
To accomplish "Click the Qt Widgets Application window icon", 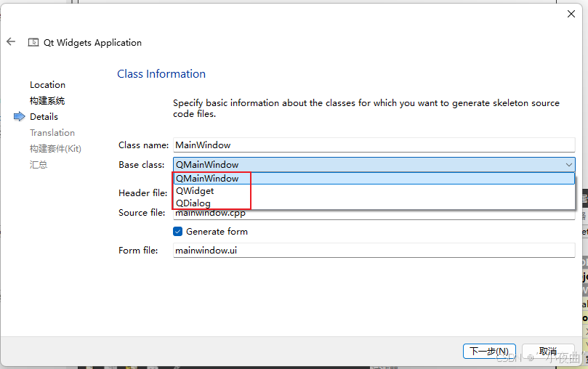I will click(33, 42).
